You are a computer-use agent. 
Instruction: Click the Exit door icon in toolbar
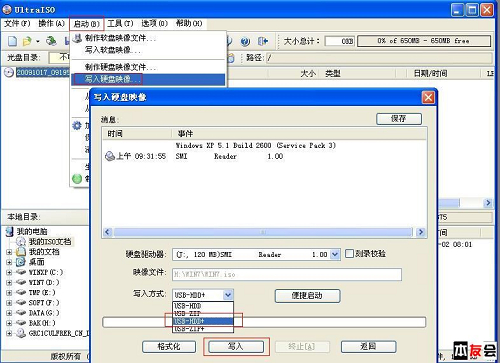(x=263, y=41)
